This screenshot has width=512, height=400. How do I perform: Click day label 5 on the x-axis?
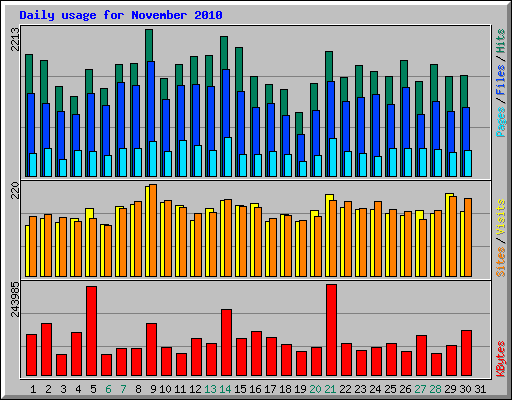click(x=93, y=389)
